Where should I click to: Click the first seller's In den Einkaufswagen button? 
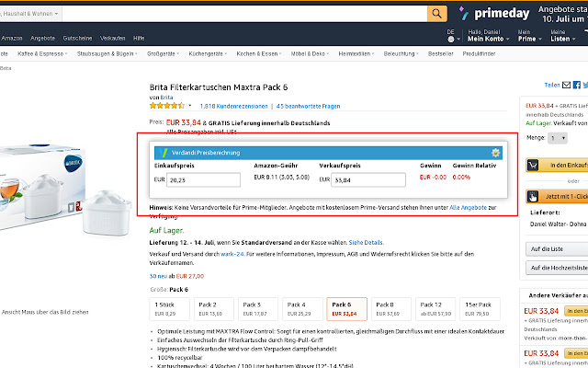(576, 311)
